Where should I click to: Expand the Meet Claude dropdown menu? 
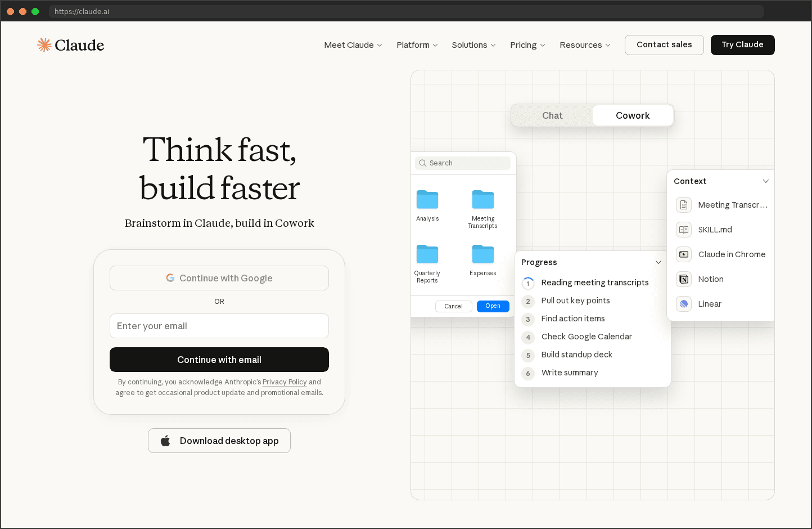[353, 45]
